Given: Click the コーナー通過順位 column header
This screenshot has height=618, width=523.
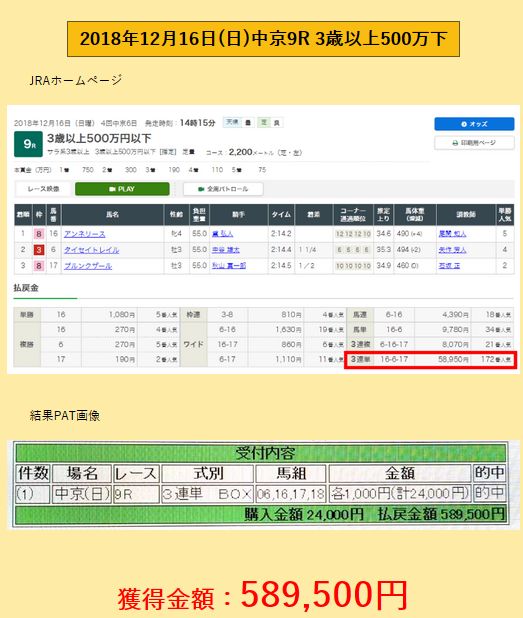Looking at the screenshot, I should (353, 215).
